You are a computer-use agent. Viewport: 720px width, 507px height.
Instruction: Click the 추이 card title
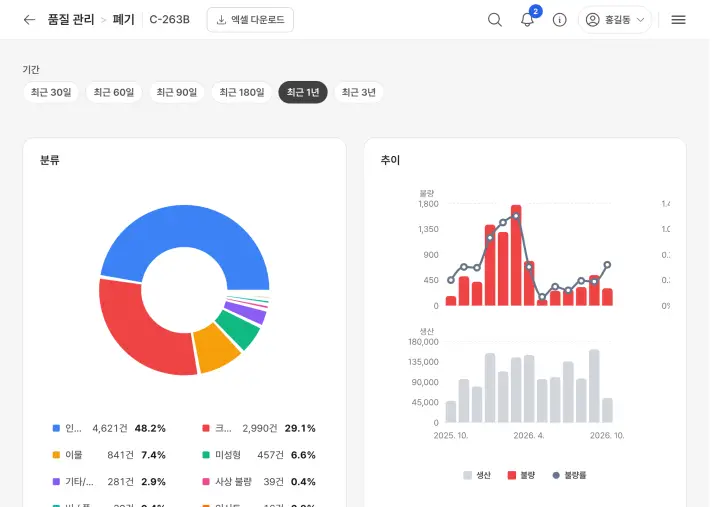390,160
